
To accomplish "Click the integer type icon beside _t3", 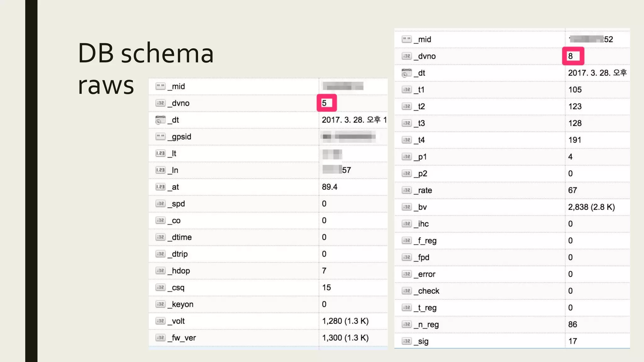I will pos(407,123).
